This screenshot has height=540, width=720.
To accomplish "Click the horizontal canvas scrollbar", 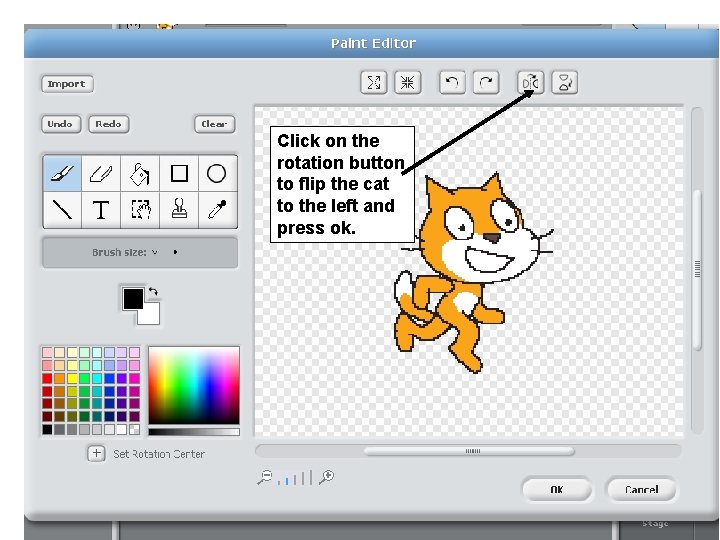I will click(x=468, y=451).
